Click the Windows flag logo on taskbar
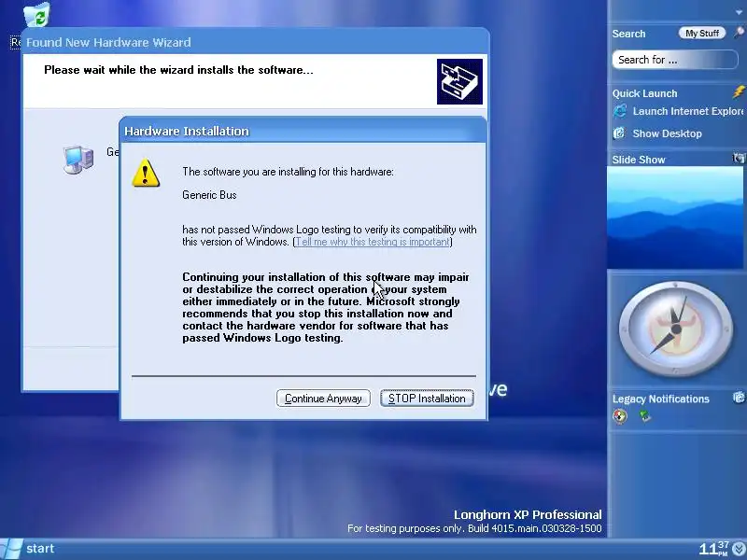747x560 pixels. (x=10, y=549)
